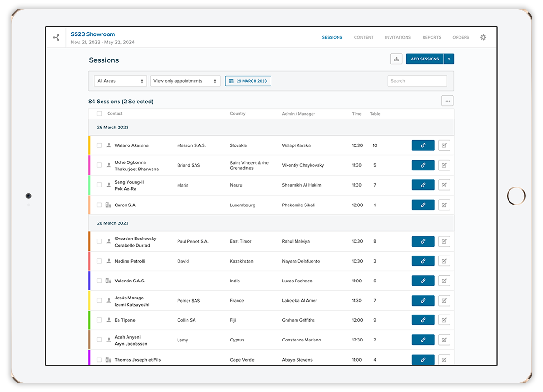The image size is (543, 392).
Task: Open settings gear icon in top navigation
Action: click(x=483, y=37)
